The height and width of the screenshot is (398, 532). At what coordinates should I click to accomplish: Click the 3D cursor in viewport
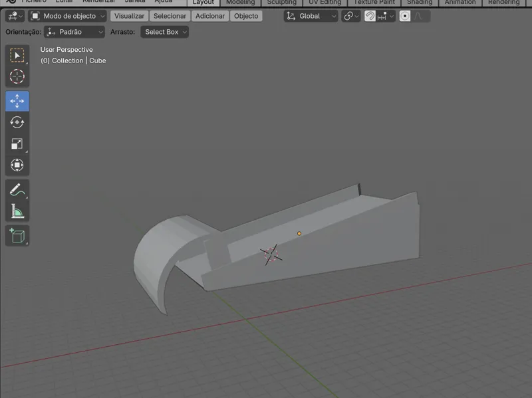click(271, 254)
